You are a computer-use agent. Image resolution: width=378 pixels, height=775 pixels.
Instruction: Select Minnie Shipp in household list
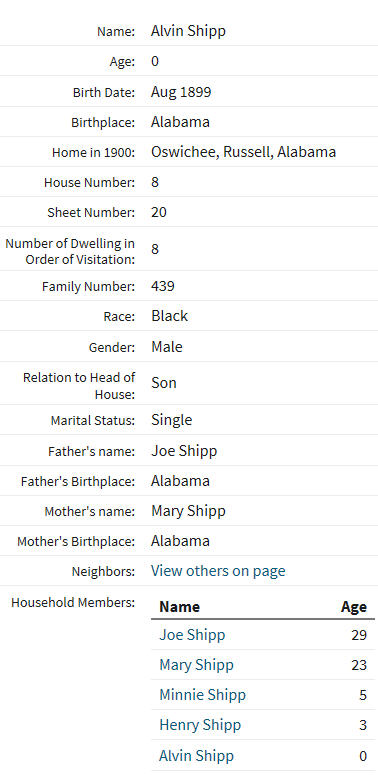[202, 695]
